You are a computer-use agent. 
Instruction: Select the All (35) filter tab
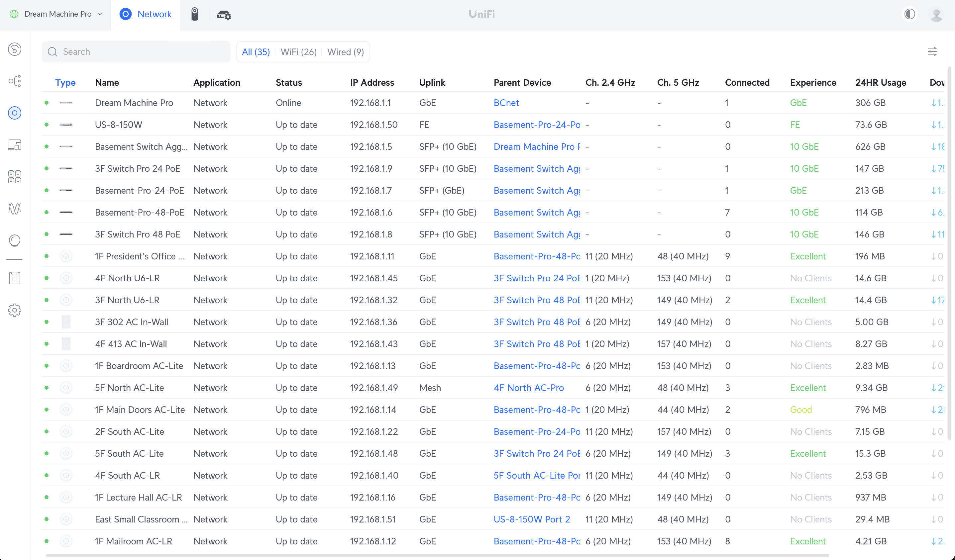tap(256, 52)
